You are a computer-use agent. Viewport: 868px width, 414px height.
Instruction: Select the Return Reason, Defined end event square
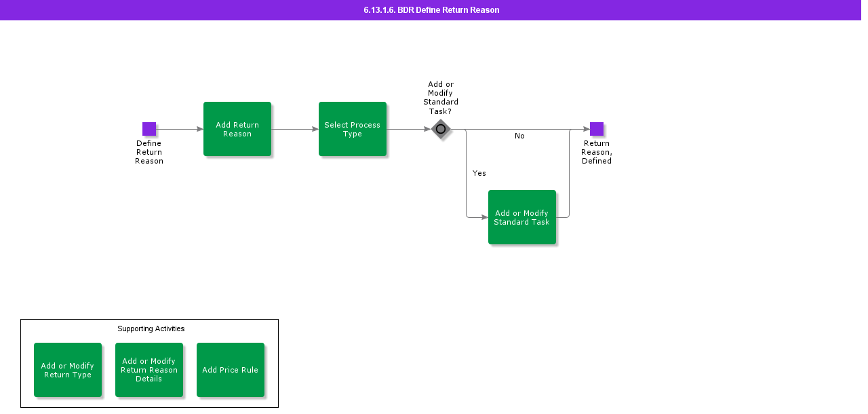[x=597, y=129]
